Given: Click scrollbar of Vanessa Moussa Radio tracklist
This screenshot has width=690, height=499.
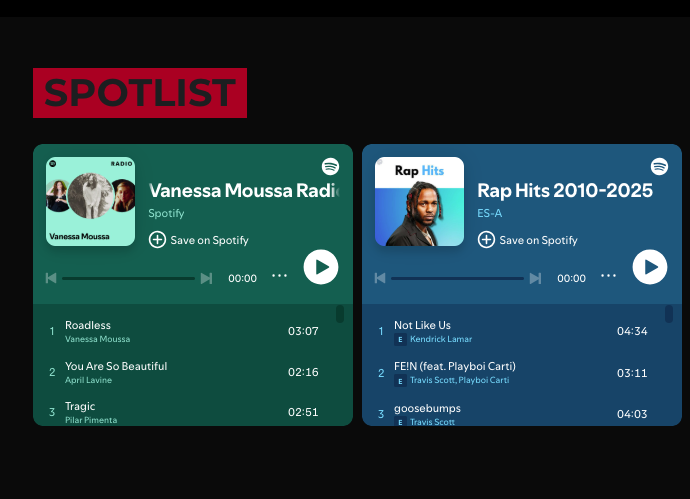Looking at the screenshot, I should (340, 314).
